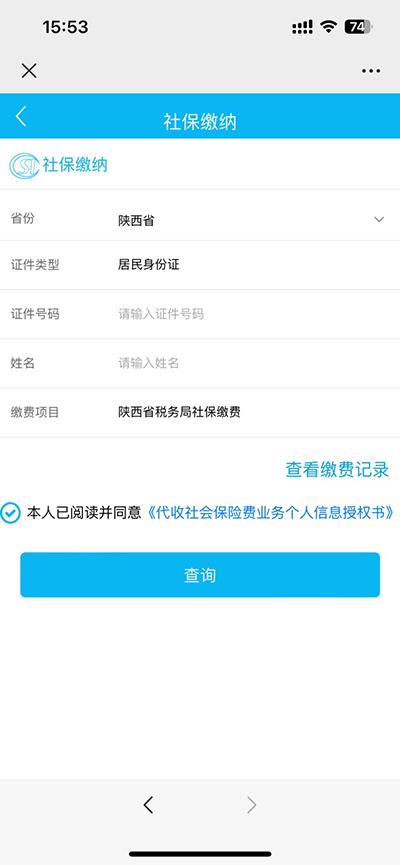
Task: Tap the bottom browser forward arrow
Action: 252,805
